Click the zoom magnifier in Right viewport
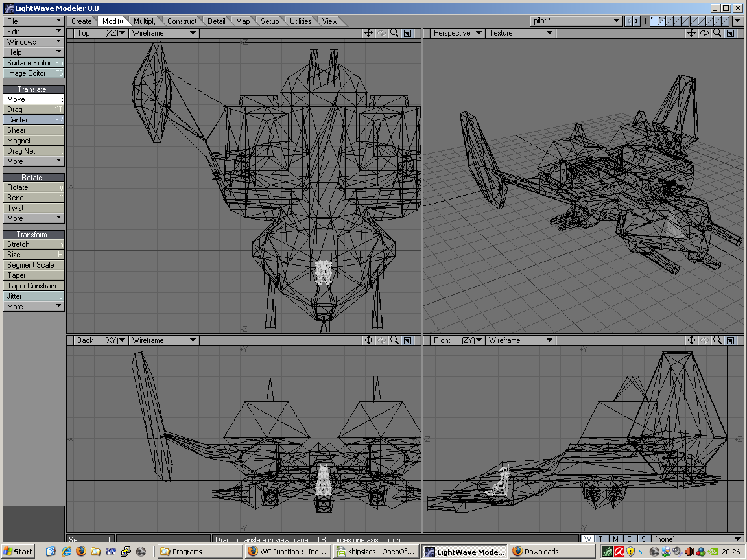The width and height of the screenshot is (747, 560). pos(717,340)
